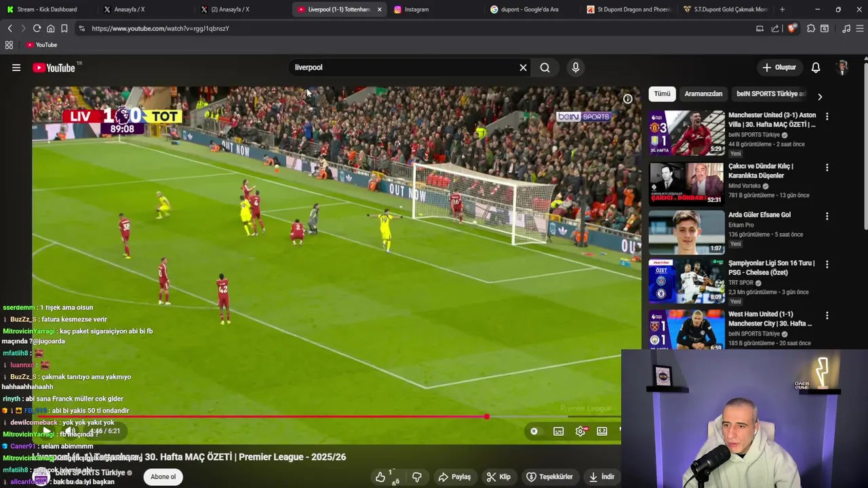Switch to Stream - Kick Dashboard tab

point(46,9)
